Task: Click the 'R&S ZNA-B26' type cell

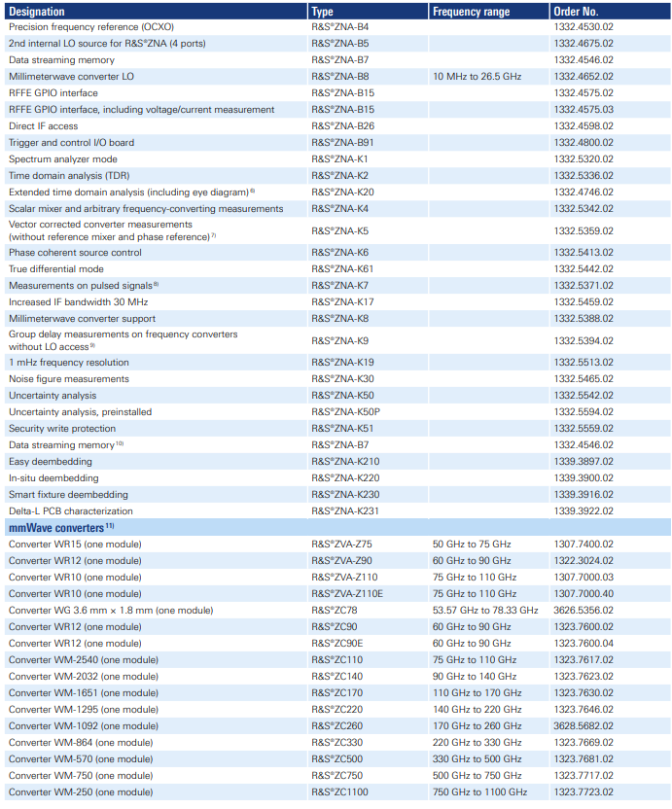Action: click(342, 125)
